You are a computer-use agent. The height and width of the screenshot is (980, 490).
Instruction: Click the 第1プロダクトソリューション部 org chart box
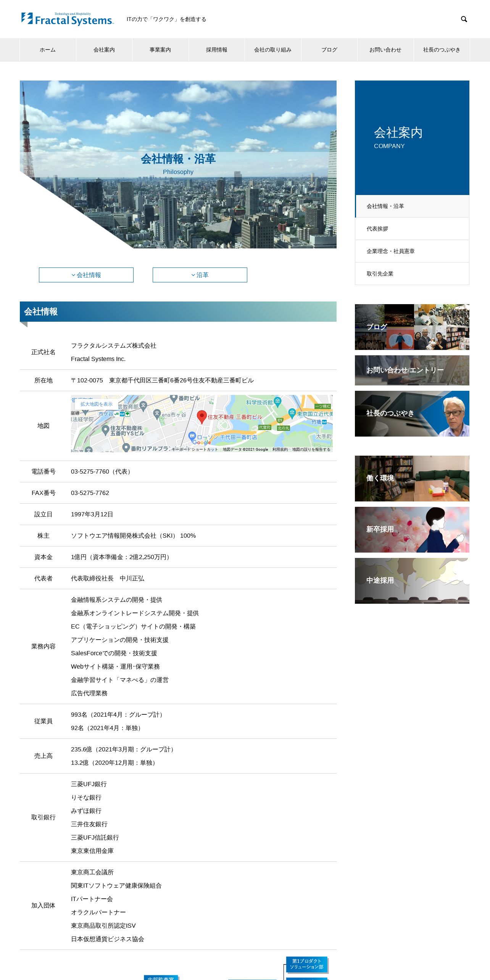click(x=306, y=964)
